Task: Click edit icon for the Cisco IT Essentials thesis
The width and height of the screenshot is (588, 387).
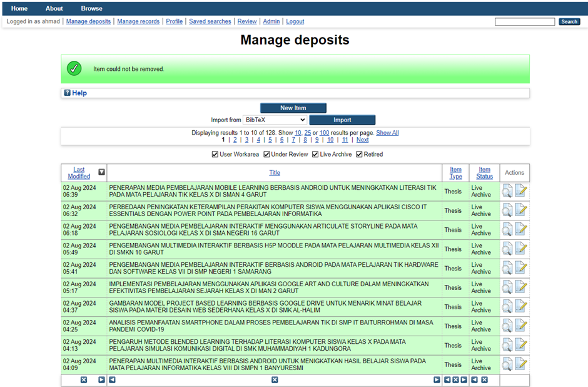Action: coord(520,210)
